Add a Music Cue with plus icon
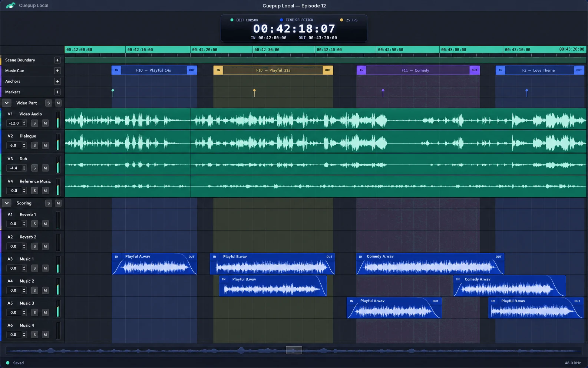Viewport: 588px width, 368px height. 57,70
